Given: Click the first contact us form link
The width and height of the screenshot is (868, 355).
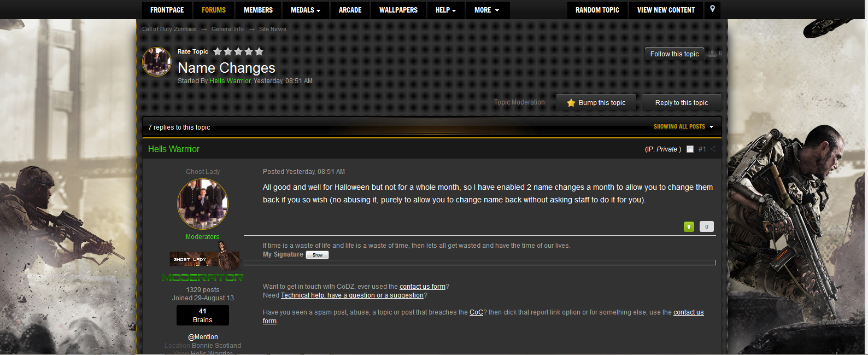Looking at the screenshot, I should [x=423, y=287].
